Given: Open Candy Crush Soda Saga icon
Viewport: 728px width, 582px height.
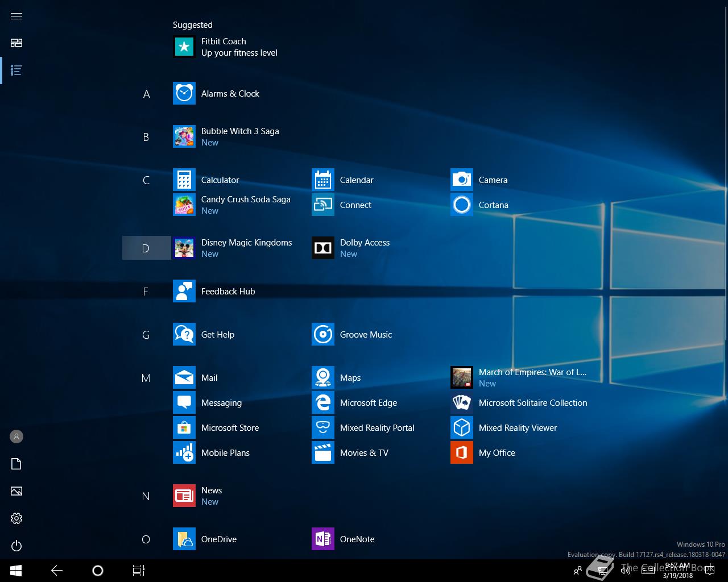Looking at the screenshot, I should (184, 205).
